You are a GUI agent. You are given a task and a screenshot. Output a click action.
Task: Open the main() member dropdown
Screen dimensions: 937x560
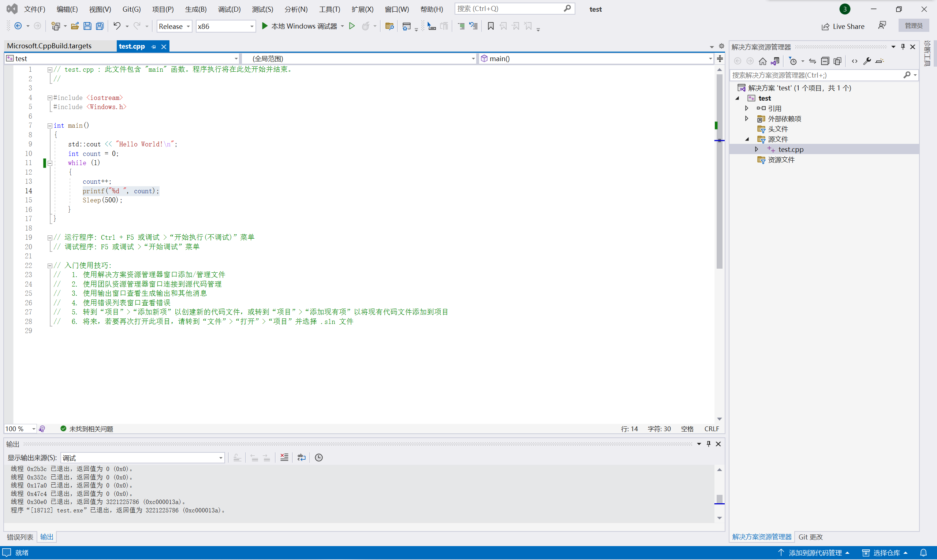[x=596, y=59]
